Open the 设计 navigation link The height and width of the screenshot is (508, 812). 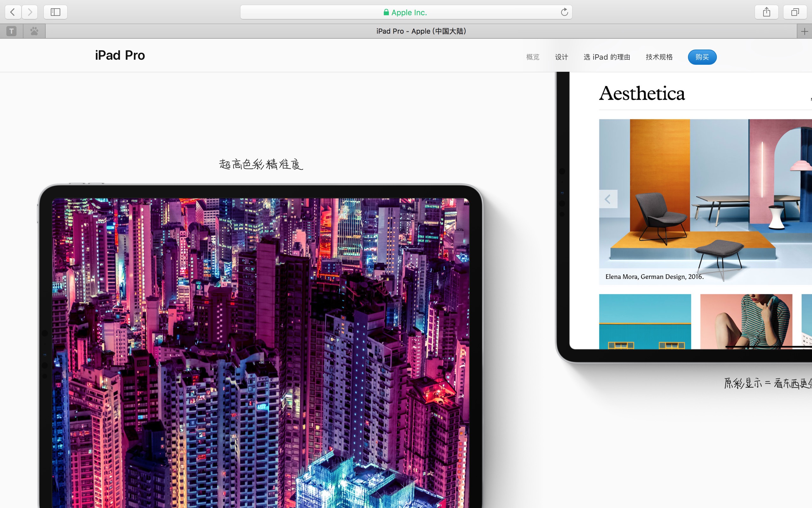561,57
